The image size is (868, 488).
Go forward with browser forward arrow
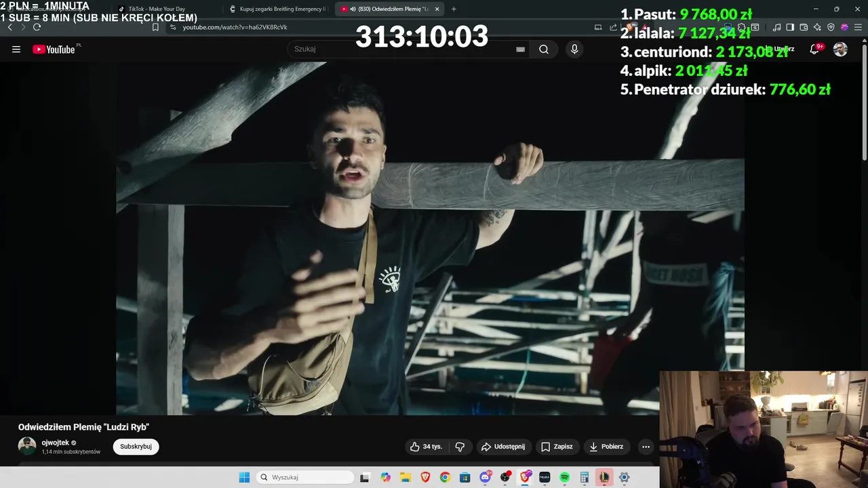pyautogui.click(x=23, y=27)
